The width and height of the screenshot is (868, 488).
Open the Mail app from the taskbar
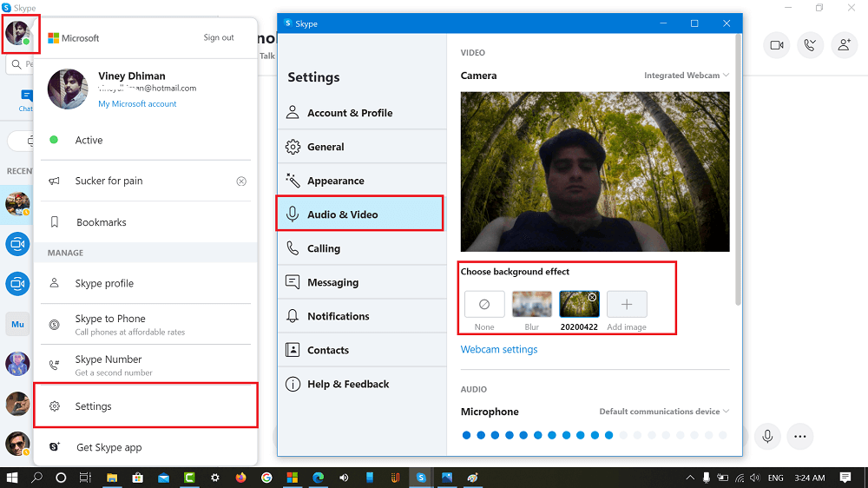[x=163, y=478]
